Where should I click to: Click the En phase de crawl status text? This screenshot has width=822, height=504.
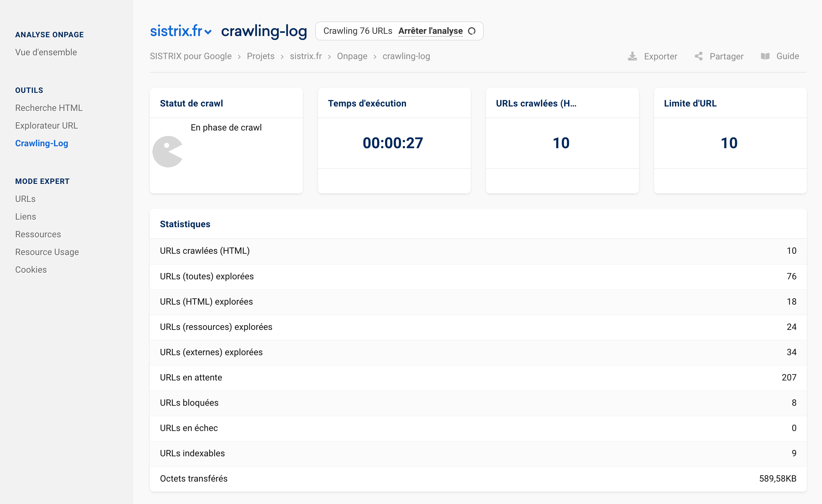[x=226, y=128]
